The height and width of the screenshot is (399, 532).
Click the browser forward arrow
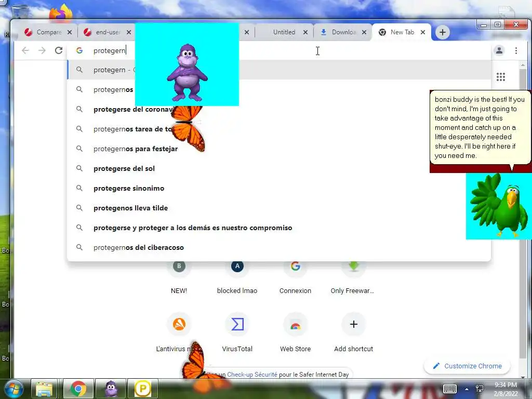(x=42, y=50)
